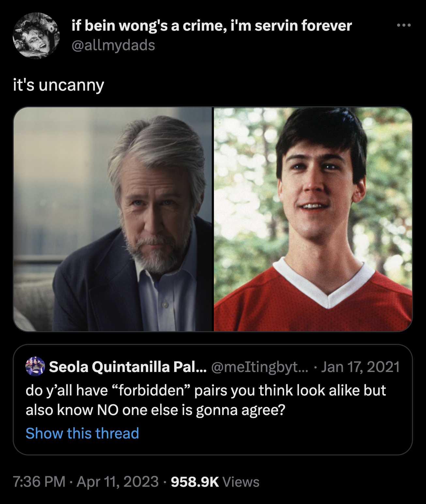The width and height of the screenshot is (426, 504).
Task: Open the photo of the man in red shirt
Action: (x=313, y=219)
